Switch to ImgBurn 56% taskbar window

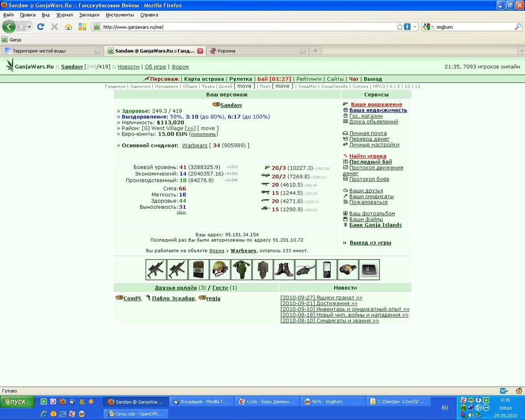[333, 401]
